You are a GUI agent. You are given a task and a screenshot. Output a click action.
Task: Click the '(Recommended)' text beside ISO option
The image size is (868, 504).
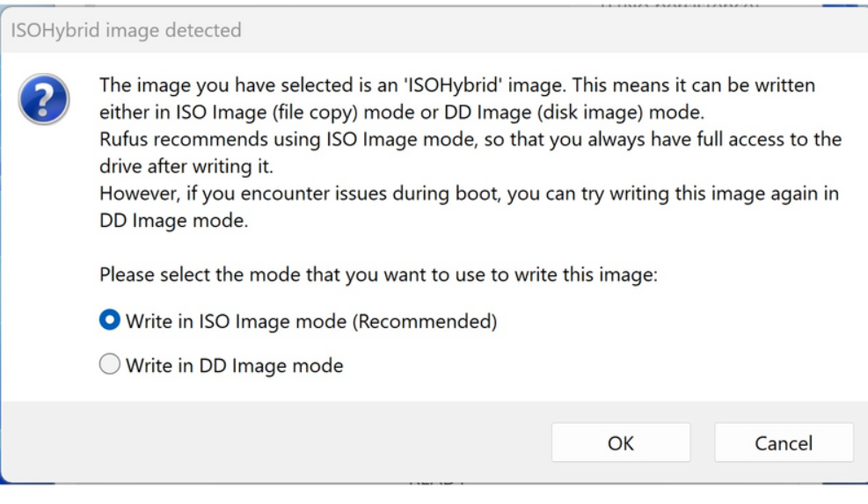click(x=425, y=322)
